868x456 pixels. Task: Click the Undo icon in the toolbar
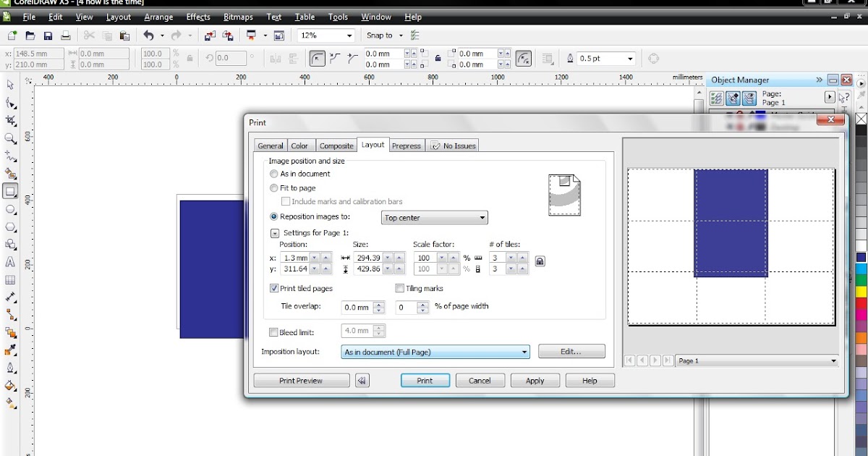coord(148,35)
